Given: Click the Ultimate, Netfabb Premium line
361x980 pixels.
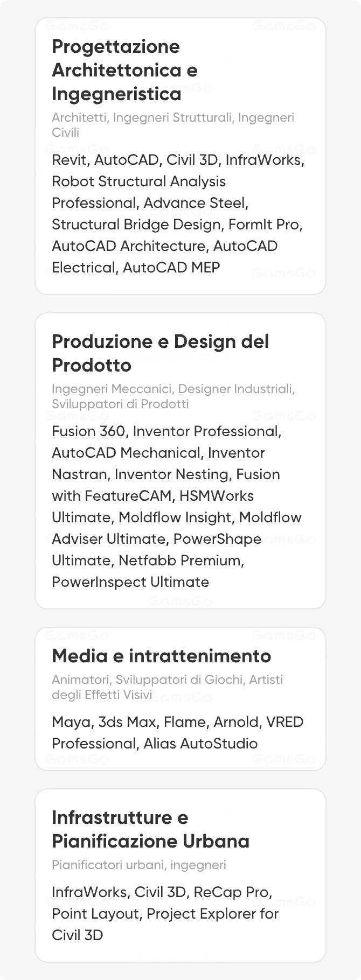Looking at the screenshot, I should click(148, 561).
